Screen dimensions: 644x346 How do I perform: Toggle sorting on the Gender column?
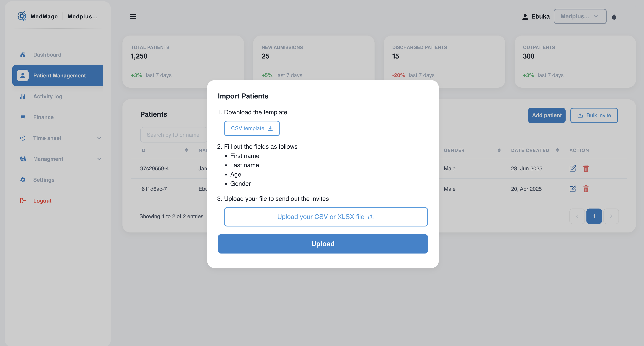point(499,150)
